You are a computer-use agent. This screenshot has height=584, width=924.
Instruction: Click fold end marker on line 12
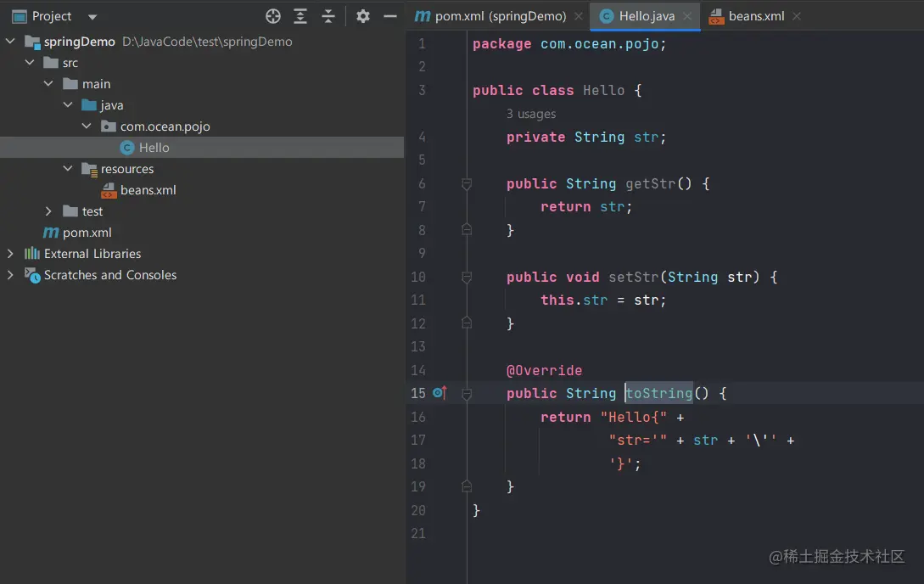click(x=467, y=323)
